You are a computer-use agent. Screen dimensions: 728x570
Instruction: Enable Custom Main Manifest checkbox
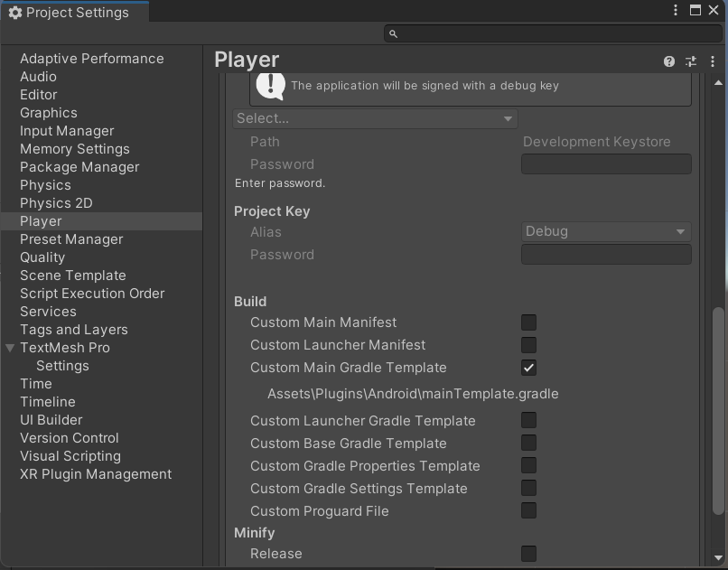[x=528, y=322]
